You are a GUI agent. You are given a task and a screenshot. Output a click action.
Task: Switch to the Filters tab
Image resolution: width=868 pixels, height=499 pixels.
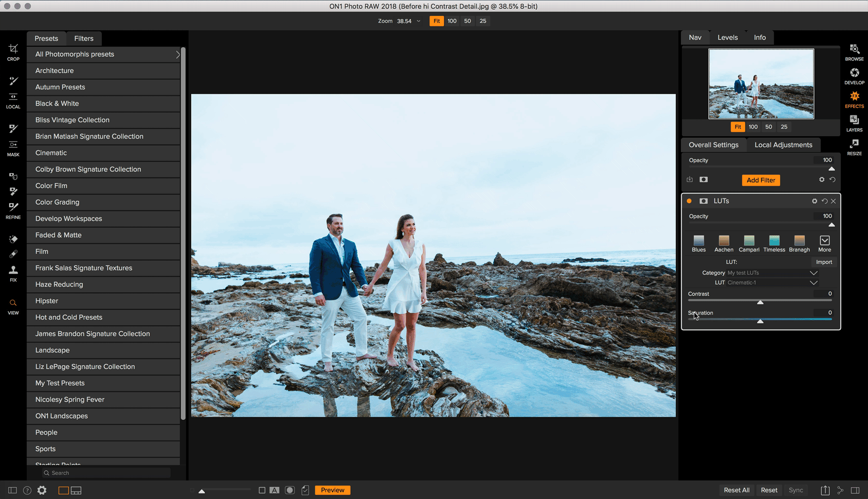click(x=84, y=39)
